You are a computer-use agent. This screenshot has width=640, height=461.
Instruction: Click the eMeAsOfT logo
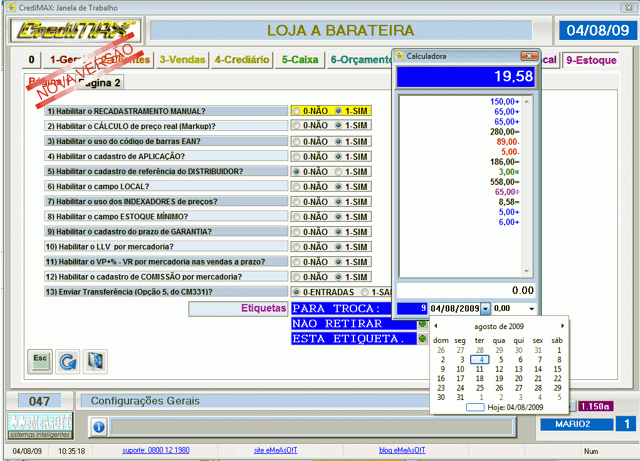coord(39,424)
